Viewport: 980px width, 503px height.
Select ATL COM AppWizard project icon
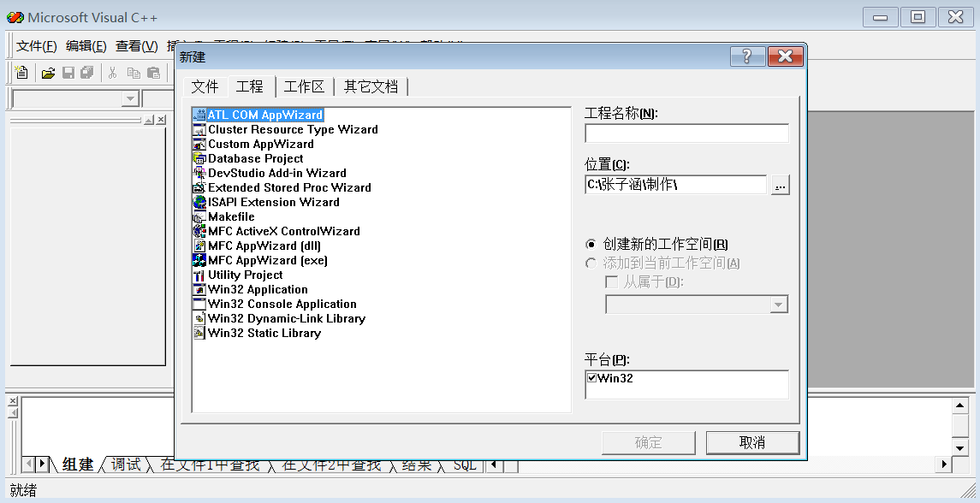tap(199, 115)
